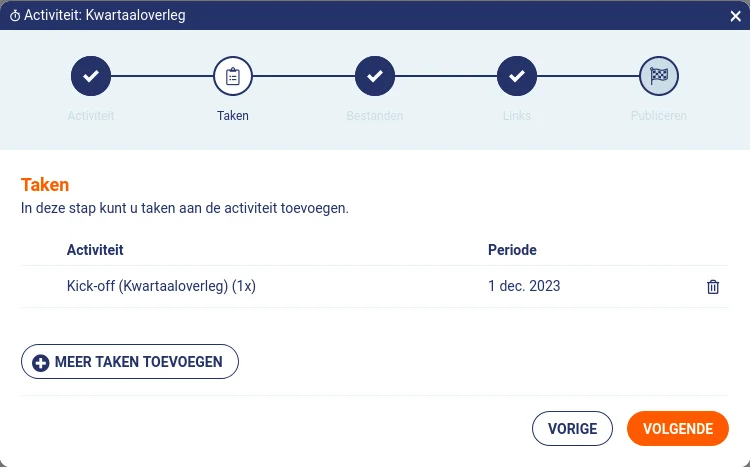This screenshot has height=467, width=750.
Task: Click the stopwatch icon in title bar
Action: point(15,16)
